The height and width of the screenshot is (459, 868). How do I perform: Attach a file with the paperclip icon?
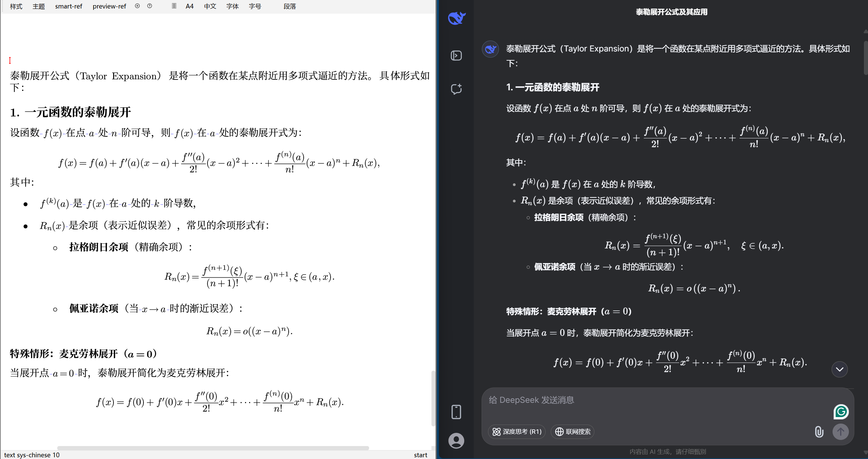point(819,432)
